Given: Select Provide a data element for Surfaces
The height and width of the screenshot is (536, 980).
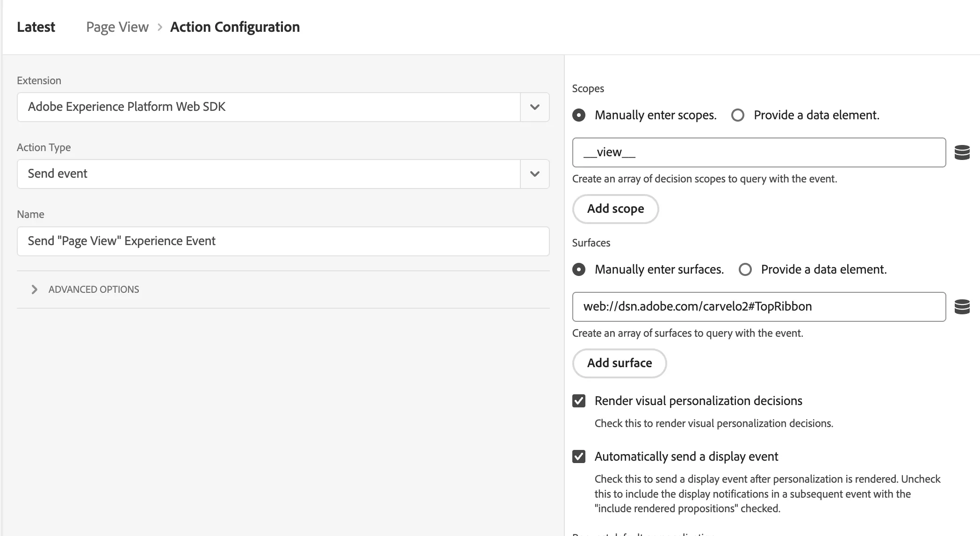Looking at the screenshot, I should 745,269.
